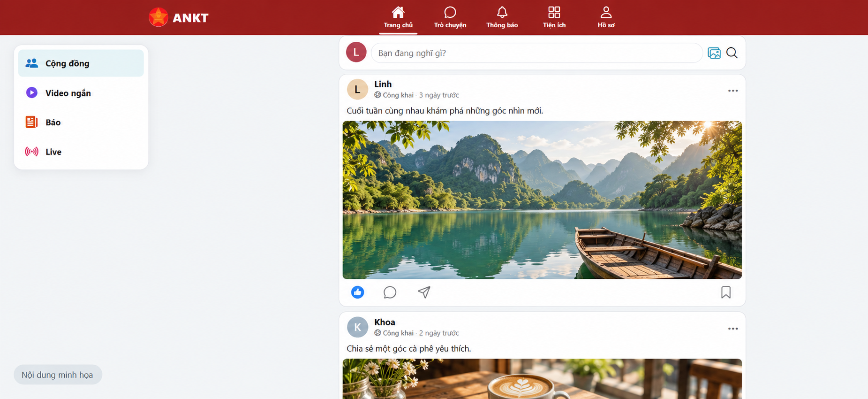This screenshot has width=868, height=399.
Task: Open the Hồ sơ profile tab
Action: coord(606,17)
